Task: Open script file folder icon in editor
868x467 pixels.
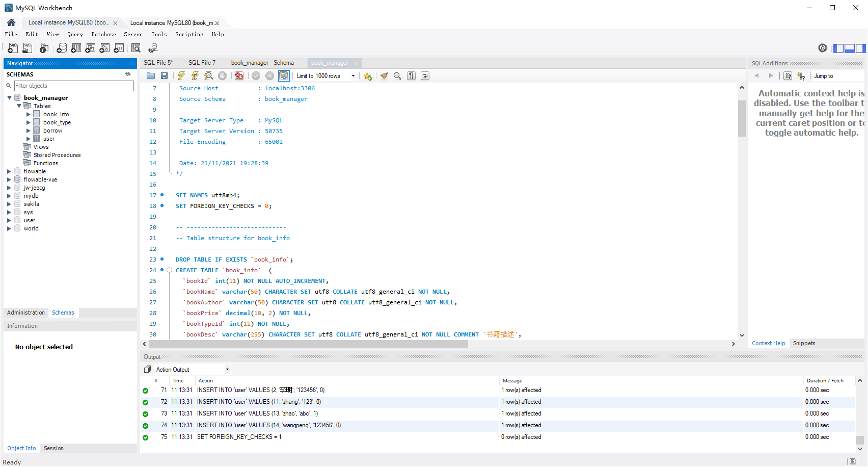Action: click(x=151, y=76)
